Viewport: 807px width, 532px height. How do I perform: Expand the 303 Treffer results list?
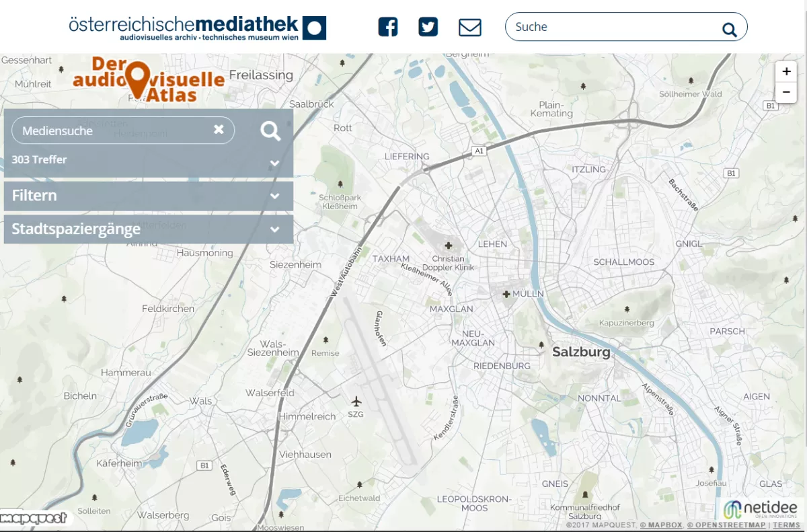pos(274,163)
